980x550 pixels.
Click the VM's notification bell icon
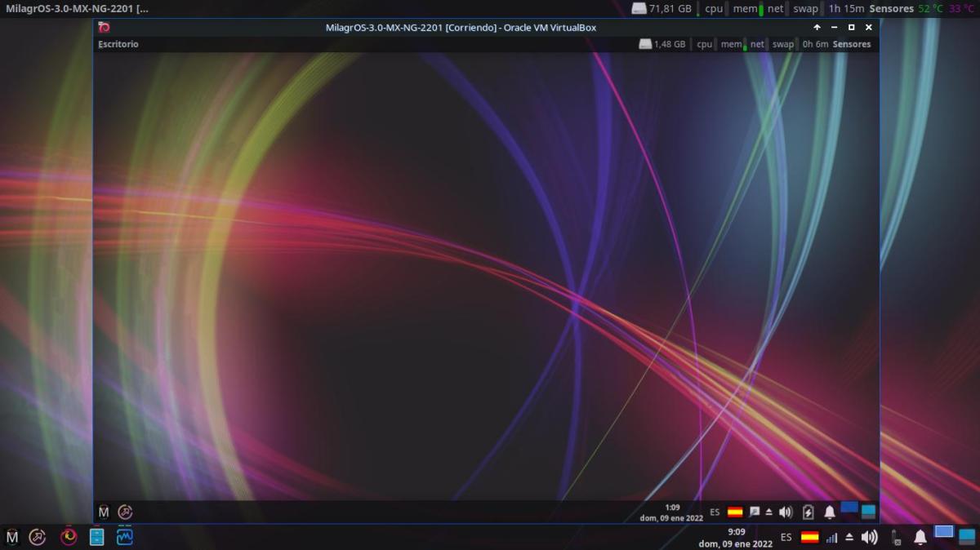(829, 512)
